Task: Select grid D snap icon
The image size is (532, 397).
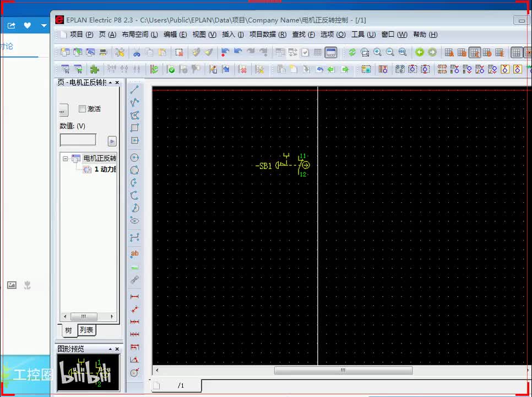Action: [487, 52]
